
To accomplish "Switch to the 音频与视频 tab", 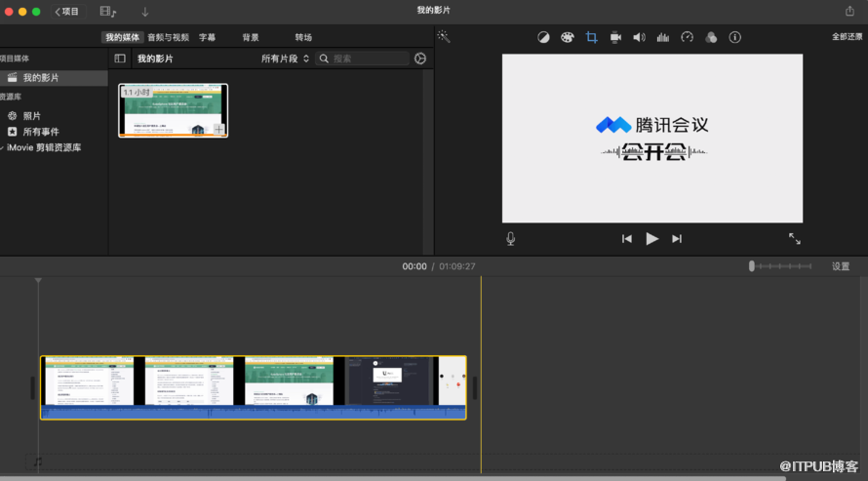I will click(x=169, y=37).
